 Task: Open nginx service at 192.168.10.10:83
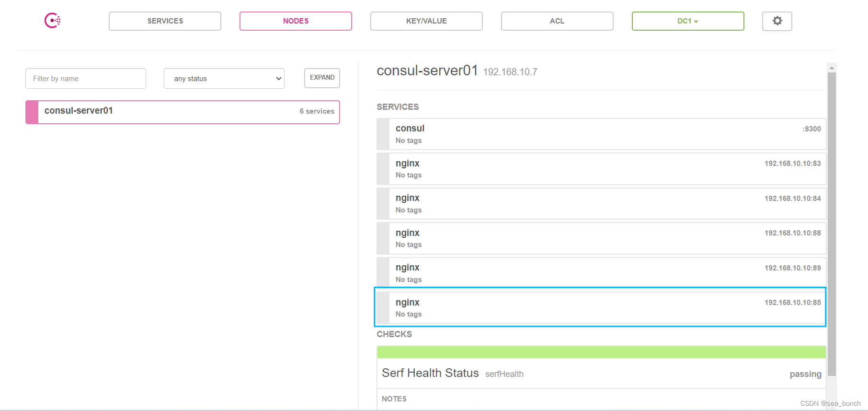601,169
